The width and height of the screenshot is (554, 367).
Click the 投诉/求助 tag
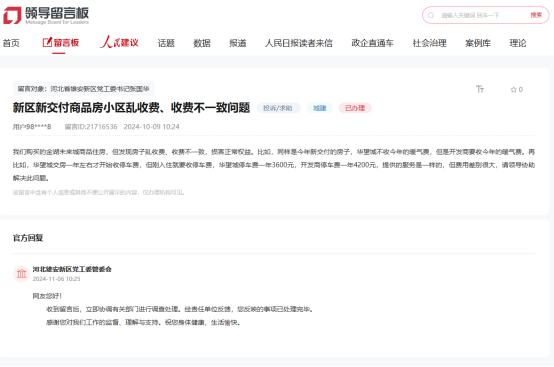(278, 108)
